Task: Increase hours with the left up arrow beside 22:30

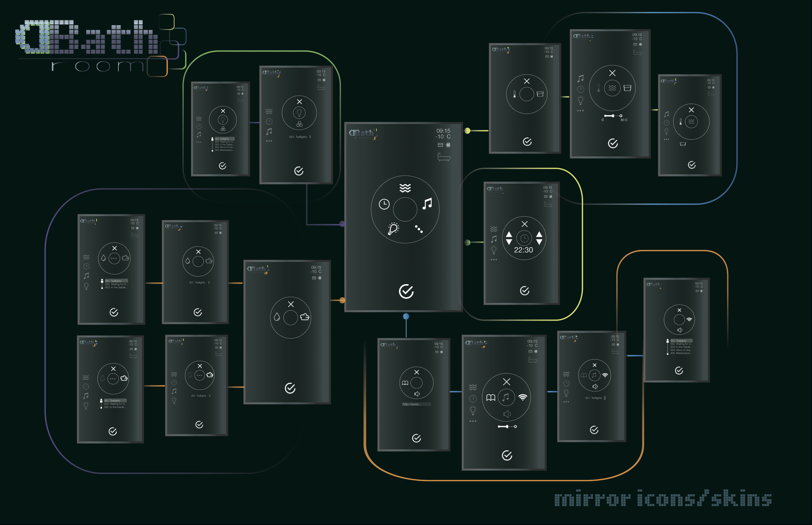Action: [509, 234]
